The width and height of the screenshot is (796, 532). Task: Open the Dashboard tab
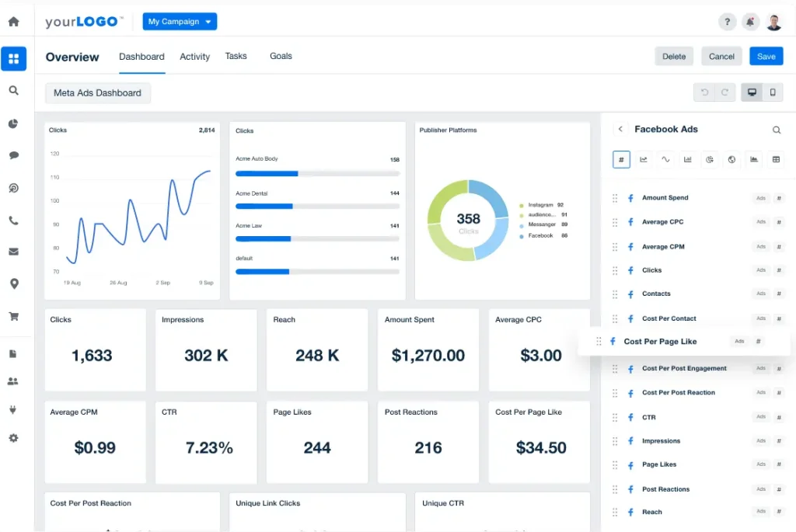(x=141, y=56)
